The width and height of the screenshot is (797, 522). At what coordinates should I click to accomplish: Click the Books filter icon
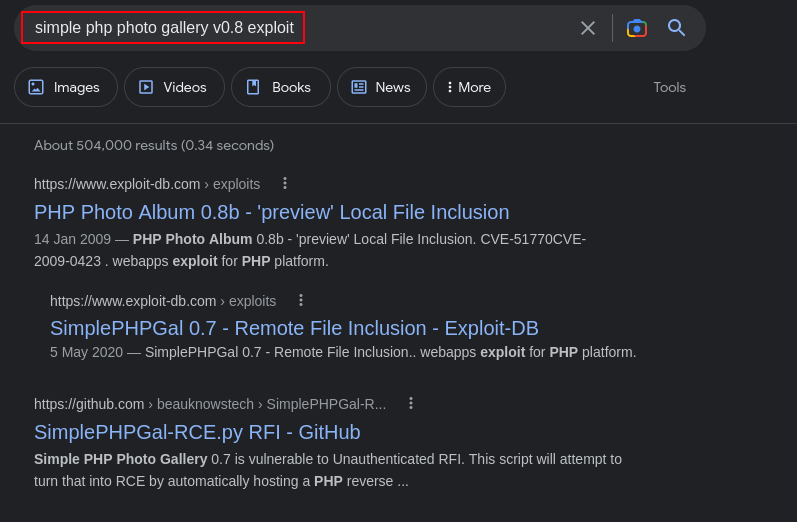click(253, 87)
